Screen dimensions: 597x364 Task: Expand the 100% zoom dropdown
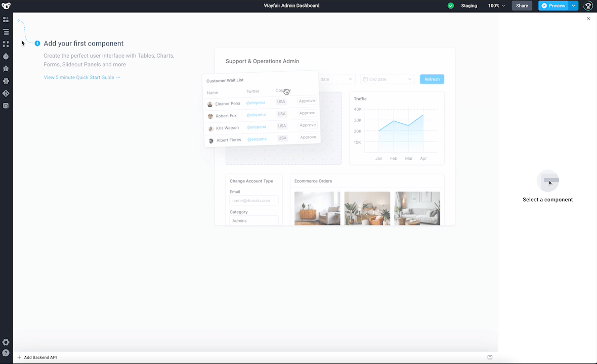point(496,6)
